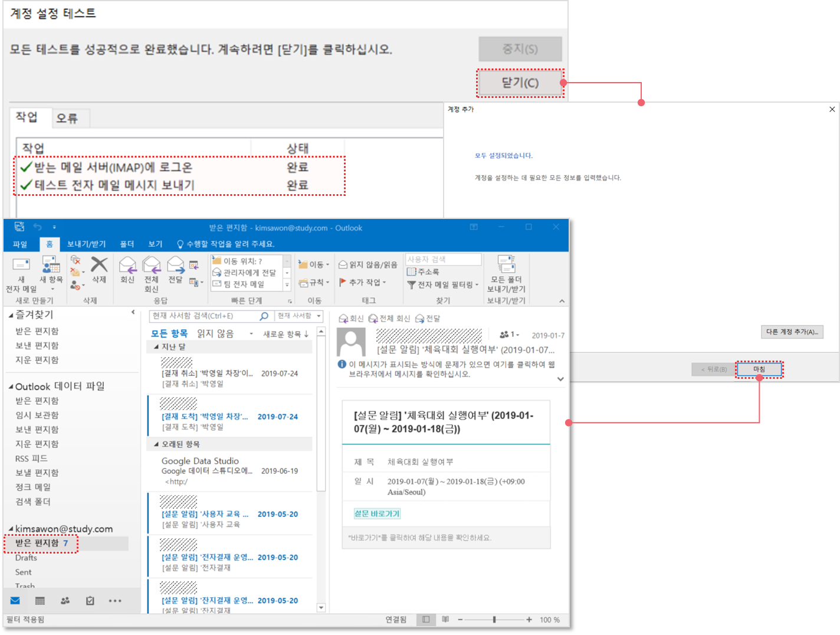Click the 닫기(C) button
Viewport: 840px width, 635px height.
(520, 83)
